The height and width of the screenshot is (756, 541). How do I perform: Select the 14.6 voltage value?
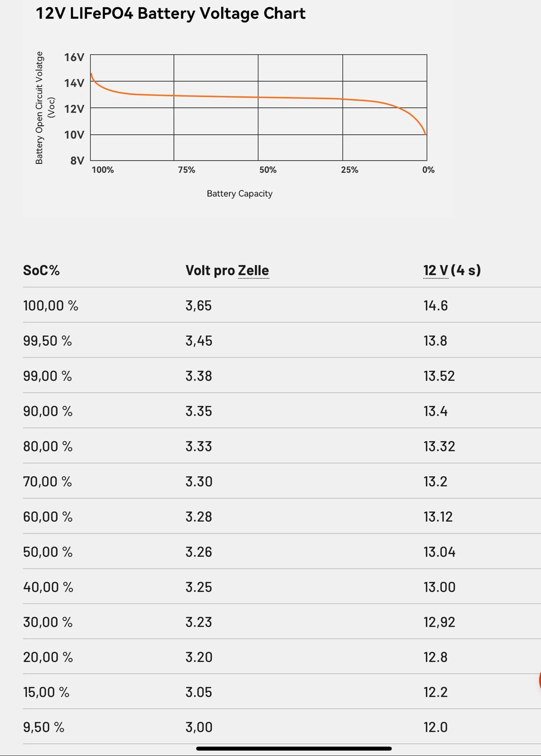point(435,306)
